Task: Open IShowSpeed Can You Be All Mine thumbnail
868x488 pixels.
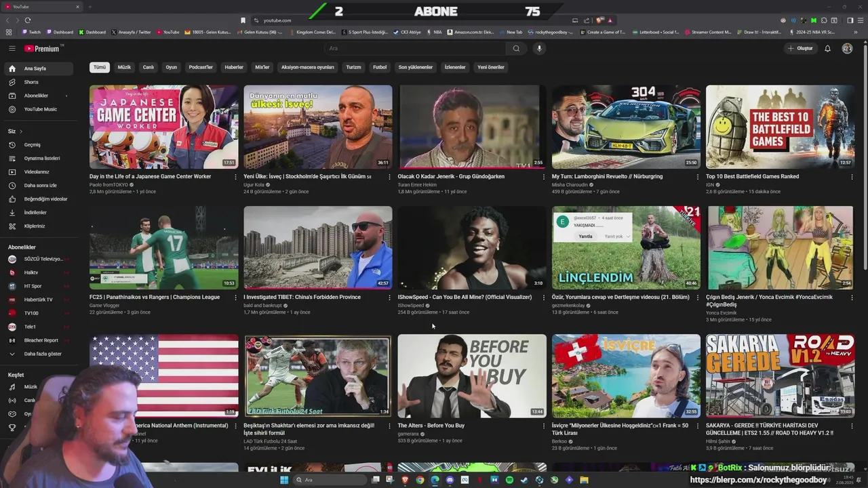Action: click(x=472, y=247)
